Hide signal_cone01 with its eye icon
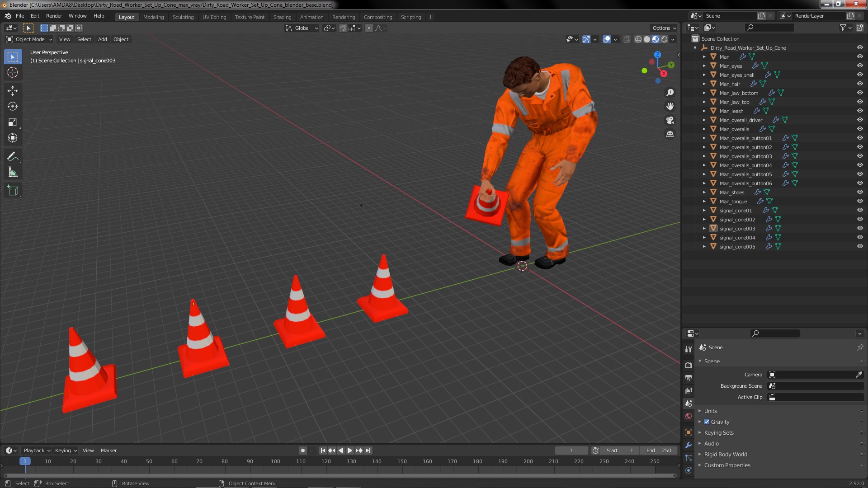The width and height of the screenshot is (868, 488). point(860,210)
